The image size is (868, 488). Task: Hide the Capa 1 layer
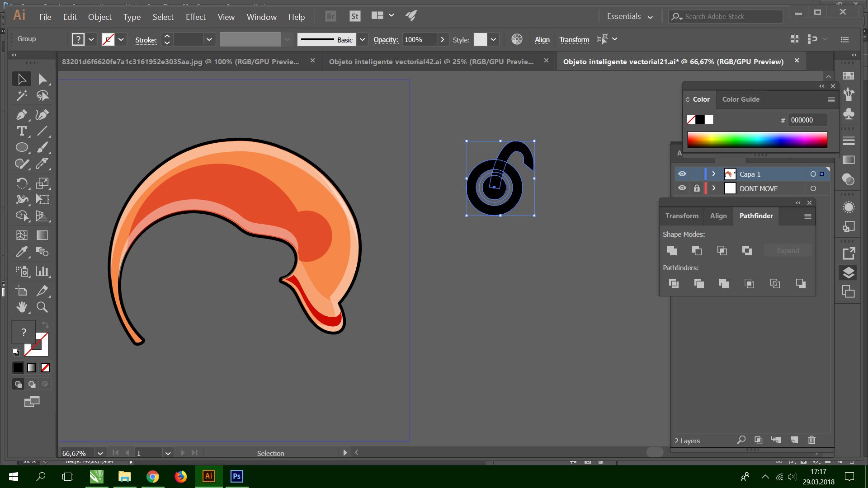(x=682, y=174)
